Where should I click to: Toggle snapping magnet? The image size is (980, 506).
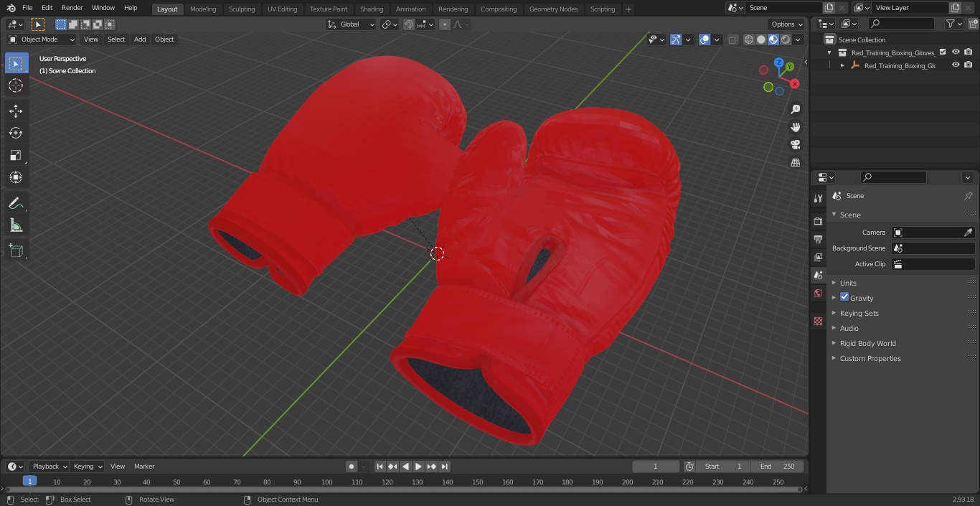[409, 24]
